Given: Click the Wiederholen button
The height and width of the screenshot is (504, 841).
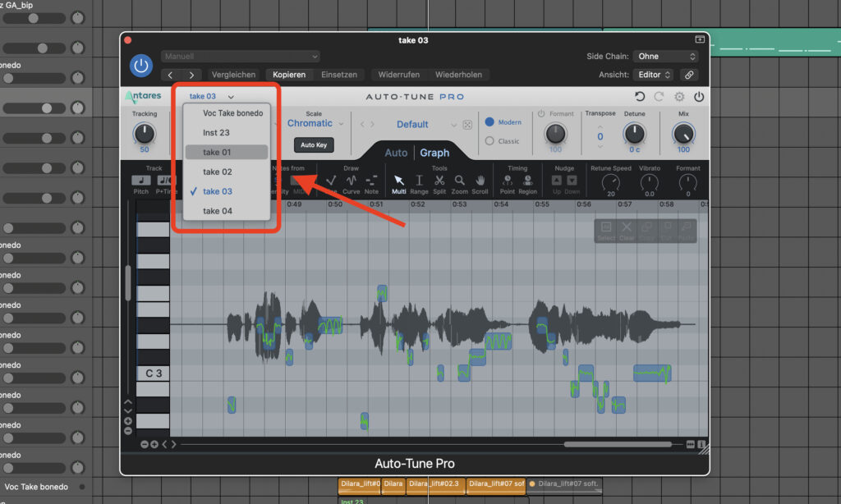Looking at the screenshot, I should coord(458,75).
